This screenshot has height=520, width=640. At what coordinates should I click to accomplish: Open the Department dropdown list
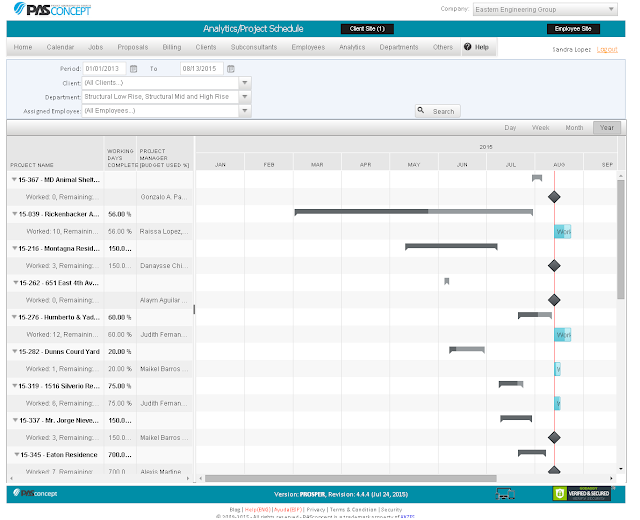tap(244, 97)
